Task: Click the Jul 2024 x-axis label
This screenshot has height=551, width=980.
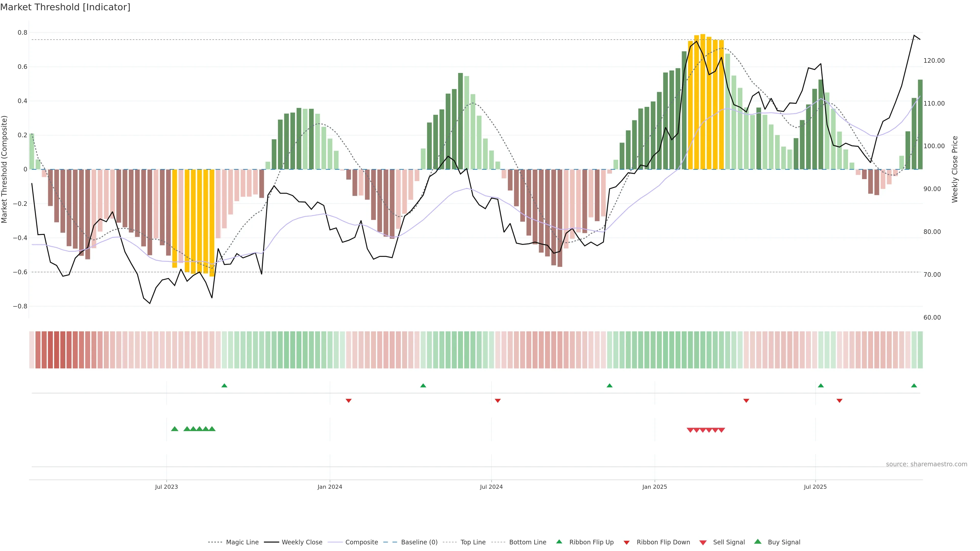Action: [491, 487]
